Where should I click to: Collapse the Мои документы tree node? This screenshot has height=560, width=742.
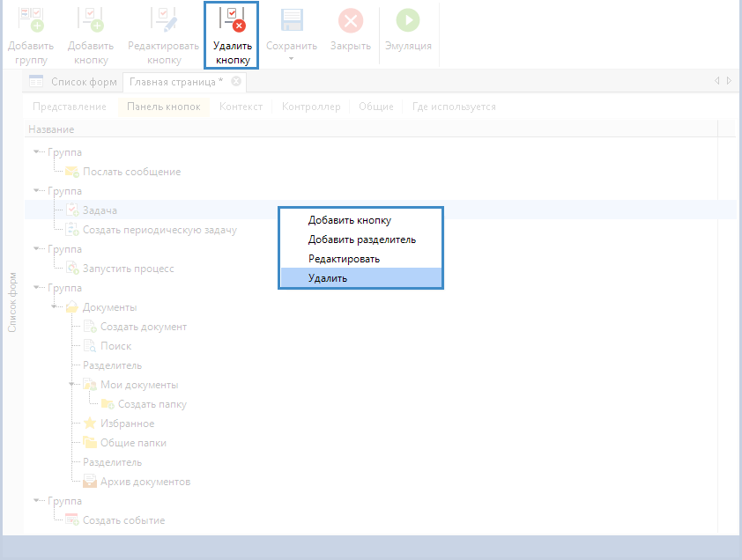(x=72, y=385)
